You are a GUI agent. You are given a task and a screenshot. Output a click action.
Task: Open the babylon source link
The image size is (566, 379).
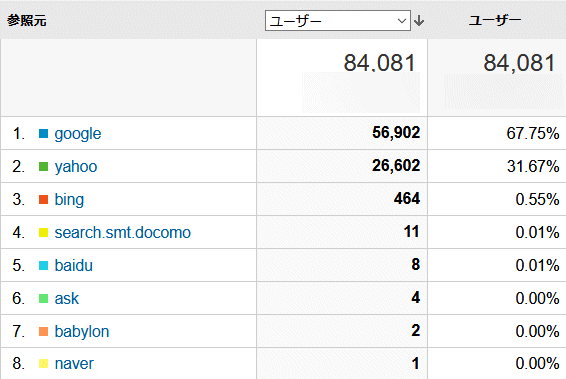click(x=82, y=332)
